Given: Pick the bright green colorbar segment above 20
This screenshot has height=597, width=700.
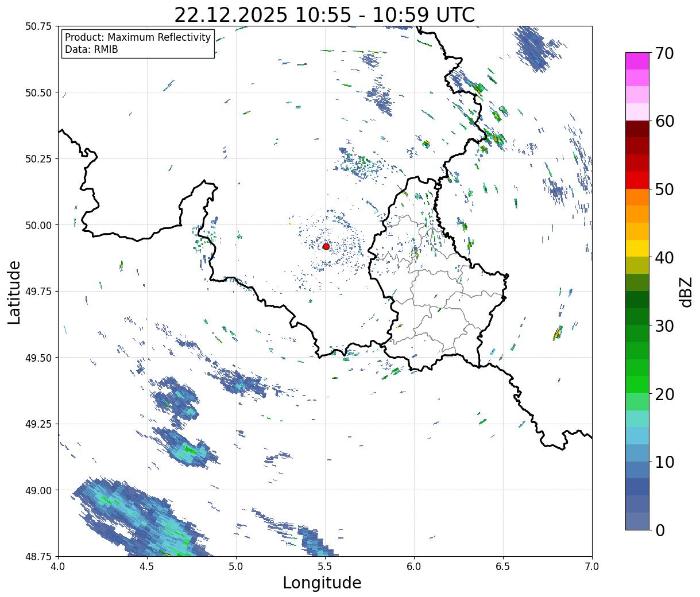Looking at the screenshot, I should tap(637, 385).
